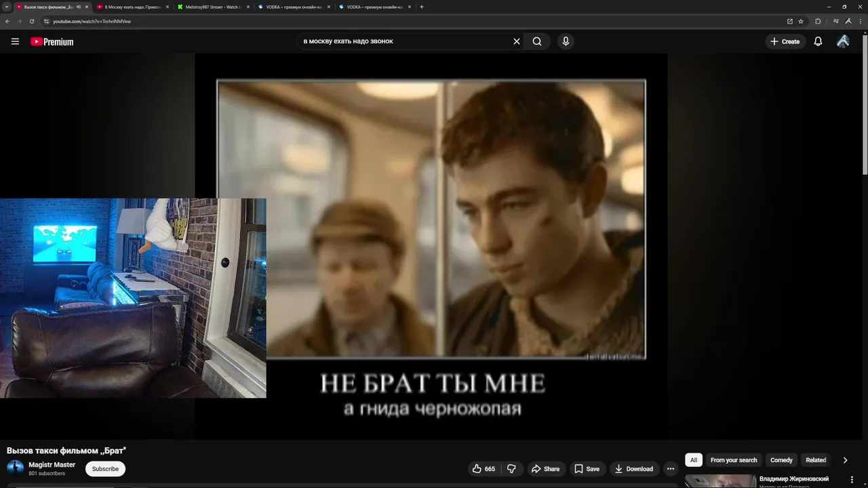
Task: Click video title 'Вызов такси фильмом Брат'
Action: click(x=66, y=451)
